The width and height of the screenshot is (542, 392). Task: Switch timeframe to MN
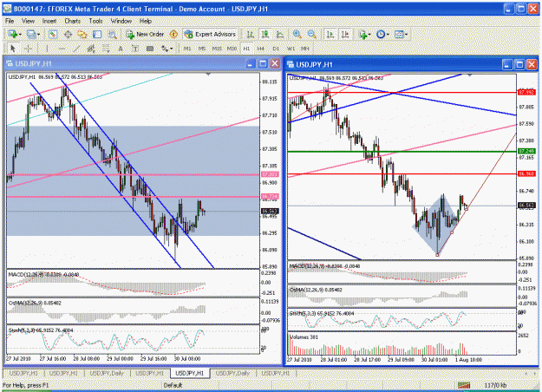(x=305, y=49)
